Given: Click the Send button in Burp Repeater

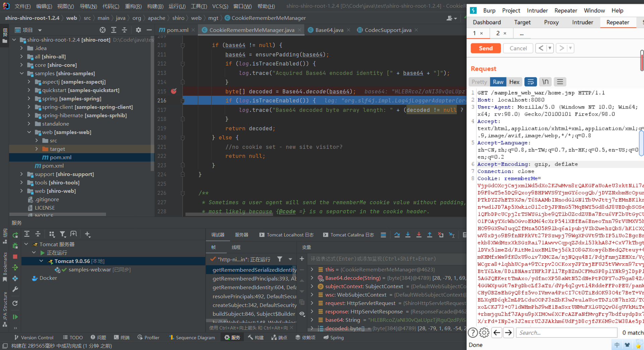Looking at the screenshot, I should (486, 48).
